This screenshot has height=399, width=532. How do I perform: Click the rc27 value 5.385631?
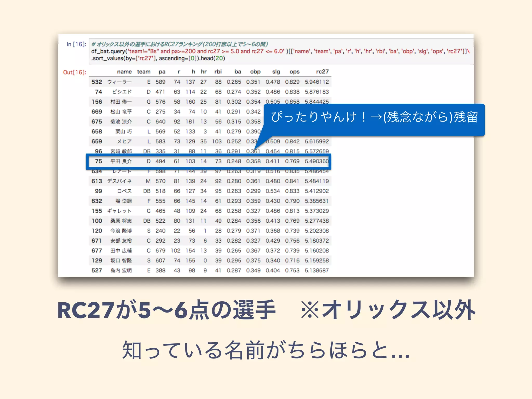pyautogui.click(x=317, y=201)
